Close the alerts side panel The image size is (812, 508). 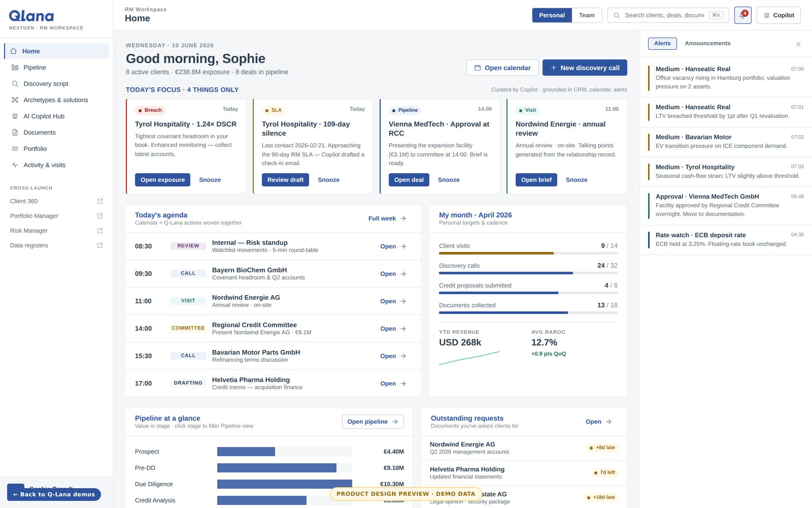[798, 44]
